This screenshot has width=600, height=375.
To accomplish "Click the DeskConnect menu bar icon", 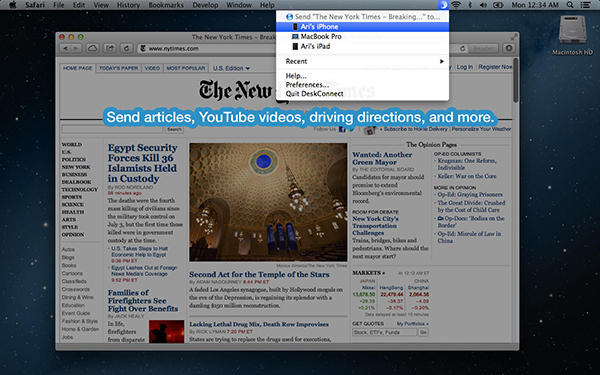I will (x=443, y=5).
